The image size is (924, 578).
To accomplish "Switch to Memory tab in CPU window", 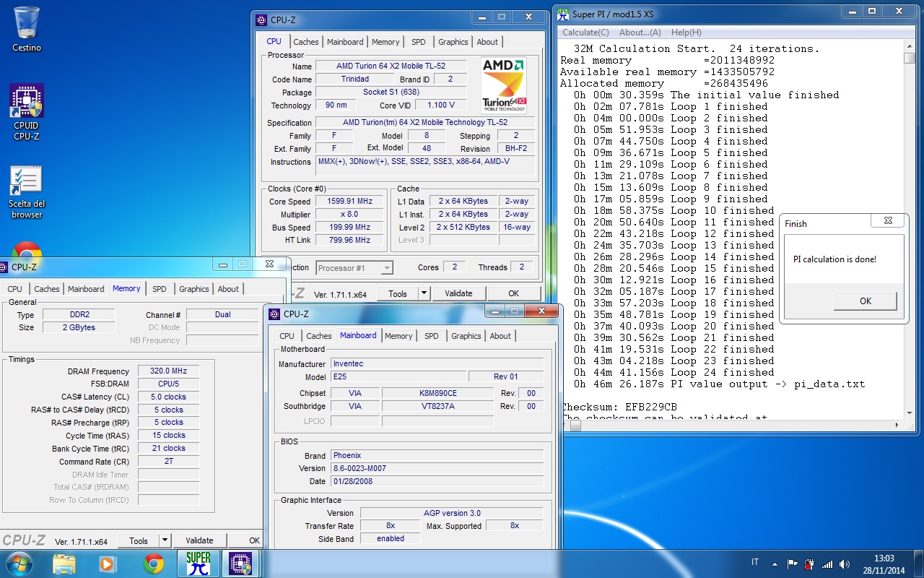I will [x=385, y=42].
